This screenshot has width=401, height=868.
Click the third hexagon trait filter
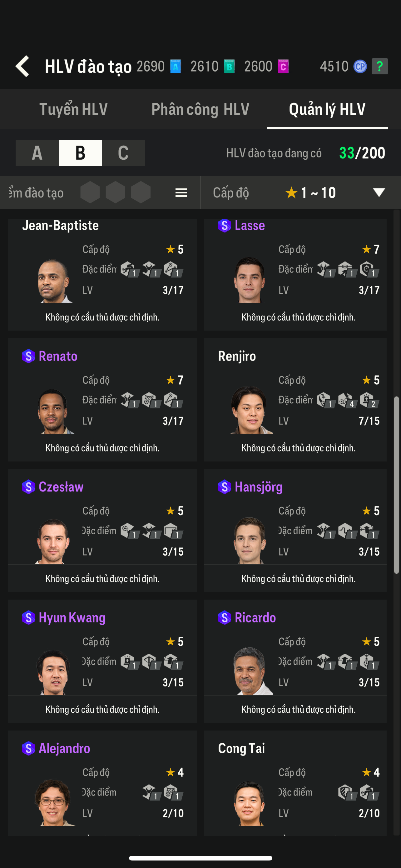pos(141,192)
